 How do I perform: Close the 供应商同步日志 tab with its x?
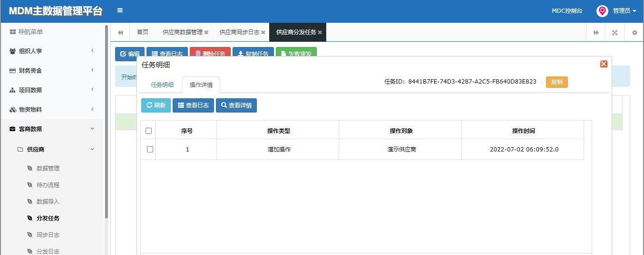coord(263,32)
